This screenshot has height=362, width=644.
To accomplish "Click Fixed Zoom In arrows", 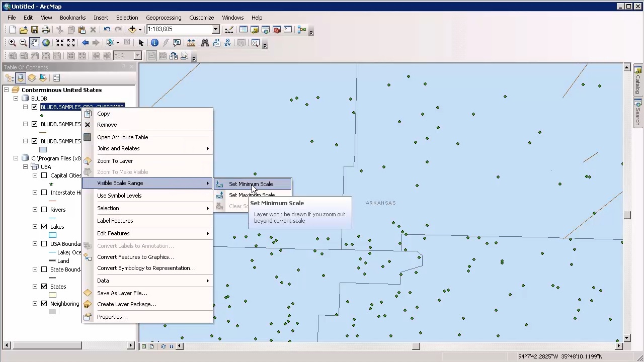I will (x=60, y=43).
